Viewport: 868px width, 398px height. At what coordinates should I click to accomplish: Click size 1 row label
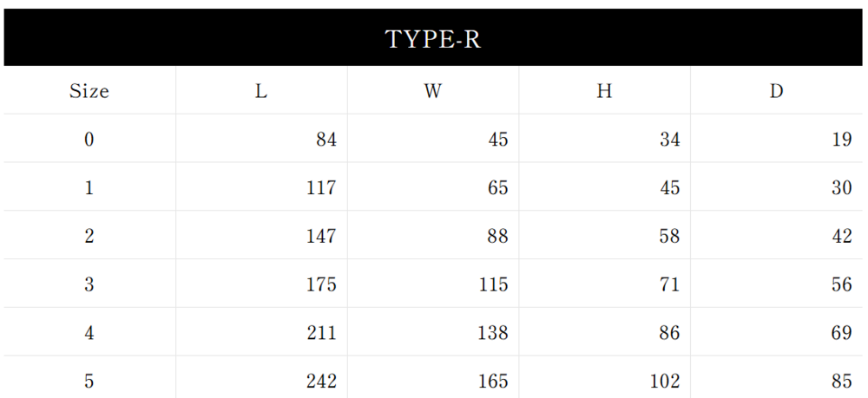(89, 187)
